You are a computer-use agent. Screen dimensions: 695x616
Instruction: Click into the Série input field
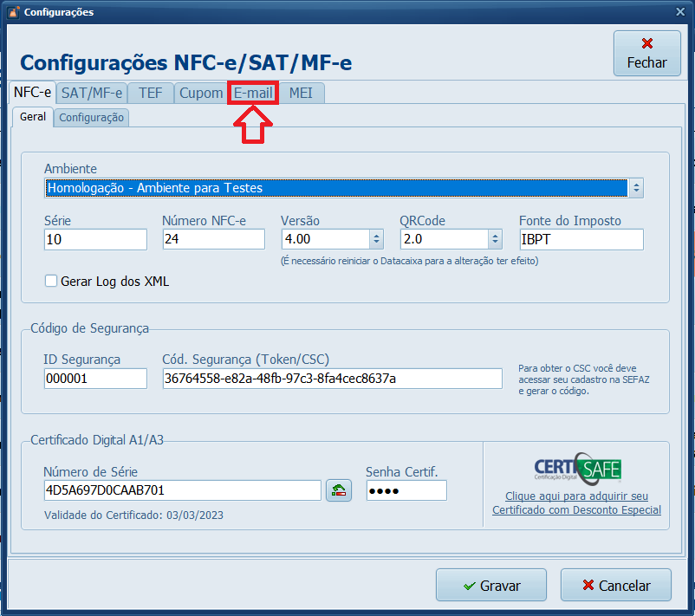coord(95,239)
